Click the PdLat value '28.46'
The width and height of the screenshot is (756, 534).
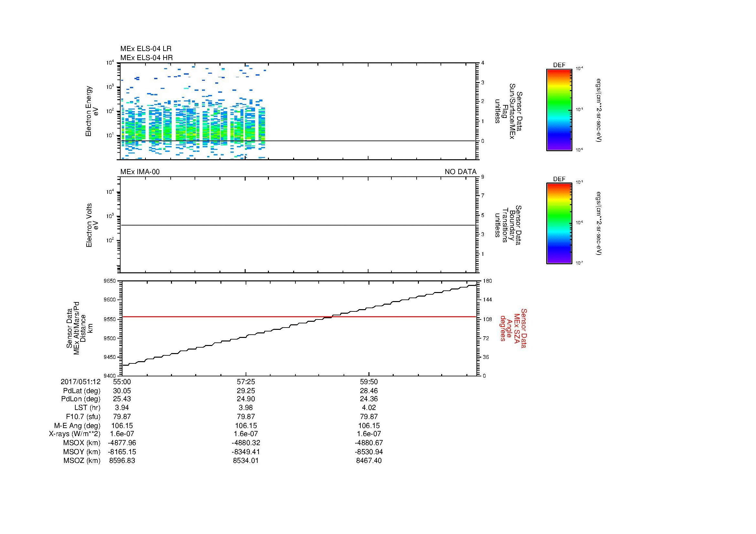coord(369,391)
